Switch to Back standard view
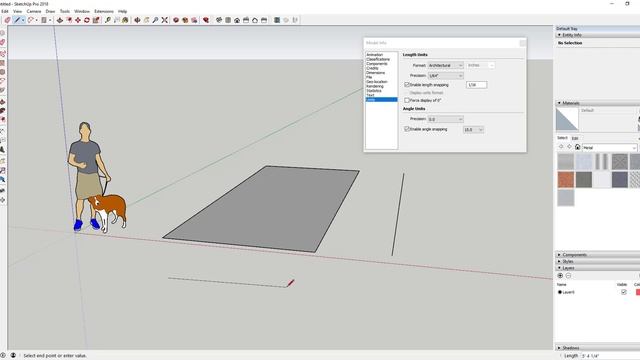 (x=255, y=20)
